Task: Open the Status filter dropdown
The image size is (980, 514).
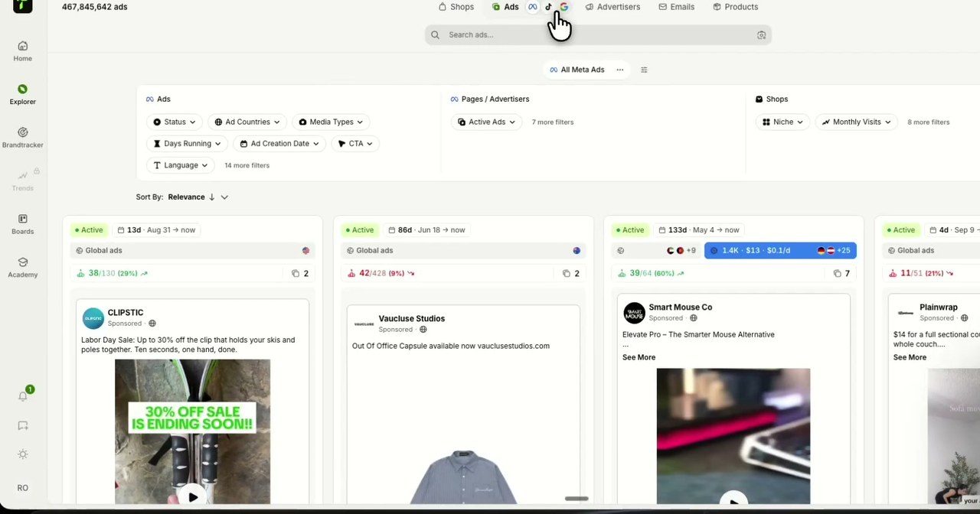Action: (x=174, y=122)
